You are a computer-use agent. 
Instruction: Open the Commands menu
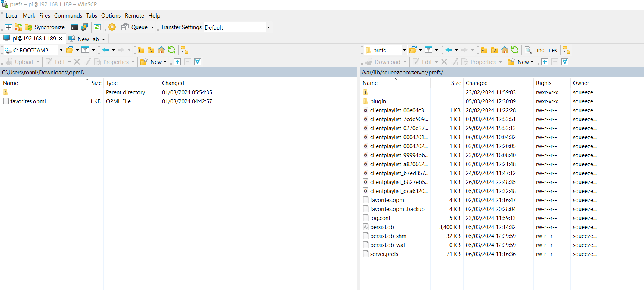(x=68, y=16)
